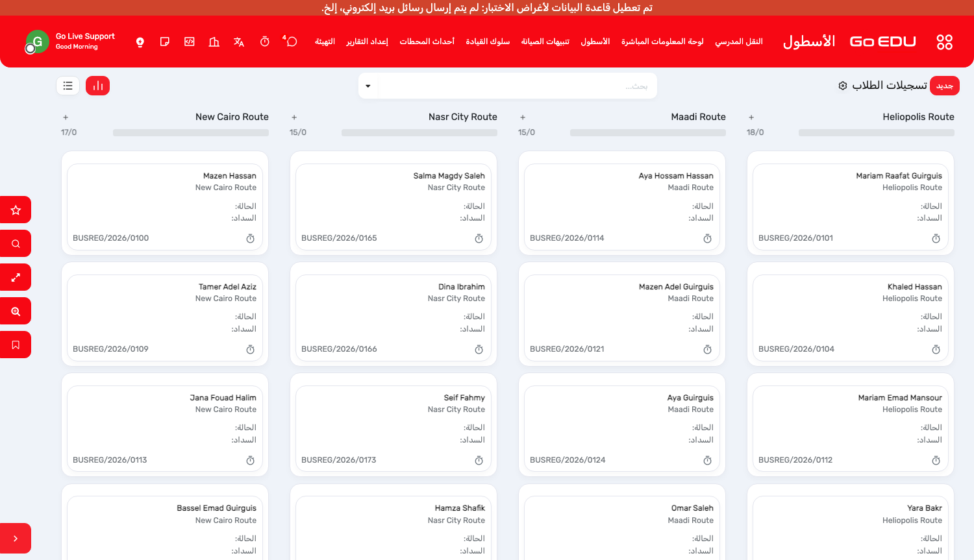
Task: Click the magnifier search side button
Action: pyautogui.click(x=16, y=244)
